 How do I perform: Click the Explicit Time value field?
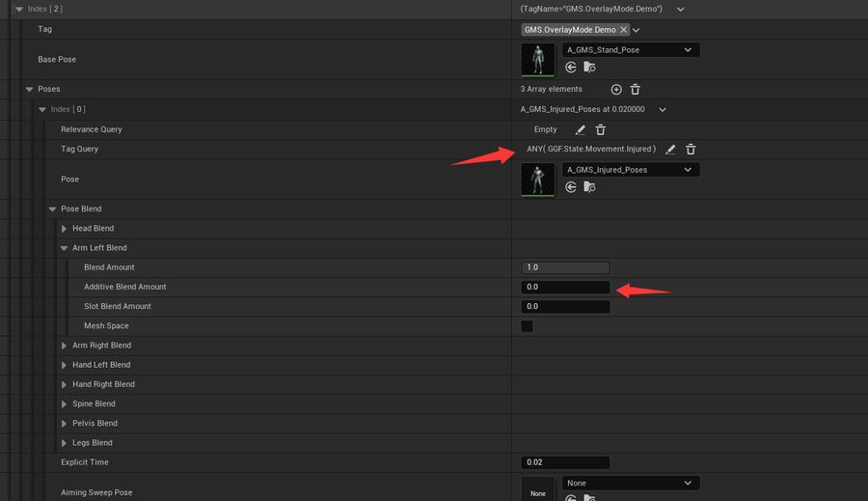[565, 462]
